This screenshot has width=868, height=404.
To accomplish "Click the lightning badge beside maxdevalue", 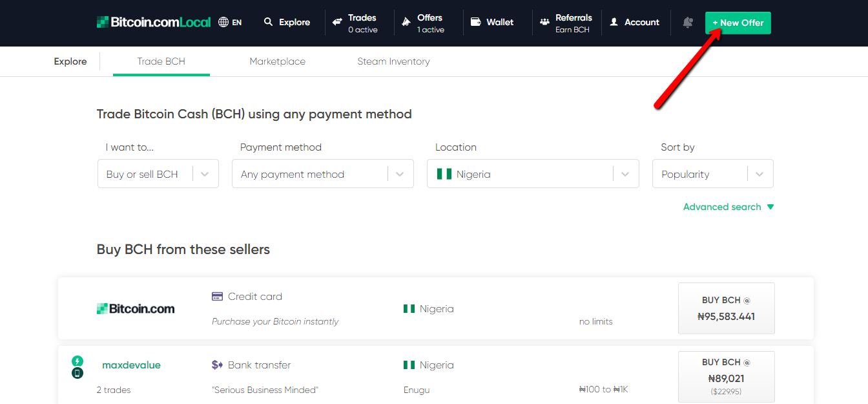I will coord(77,361).
